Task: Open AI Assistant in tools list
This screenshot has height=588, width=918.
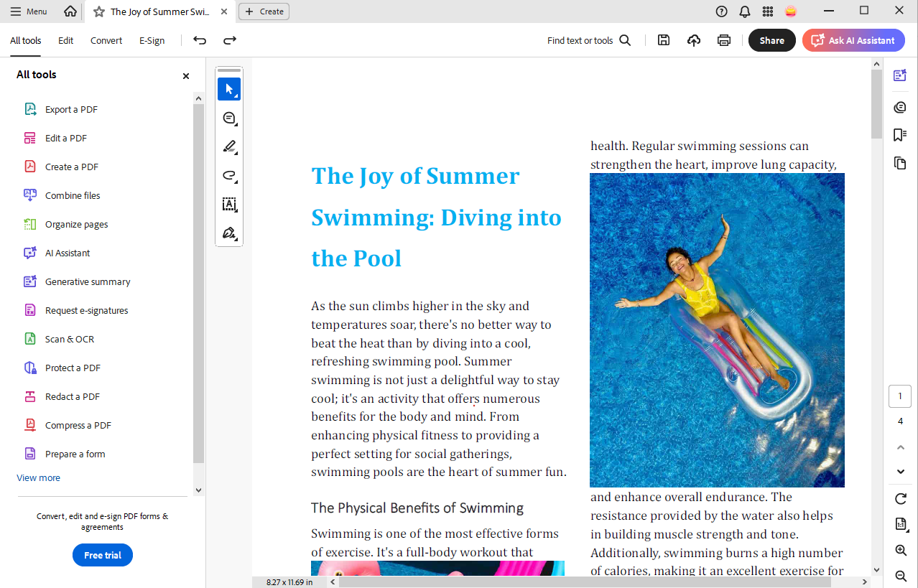Action: (x=68, y=253)
